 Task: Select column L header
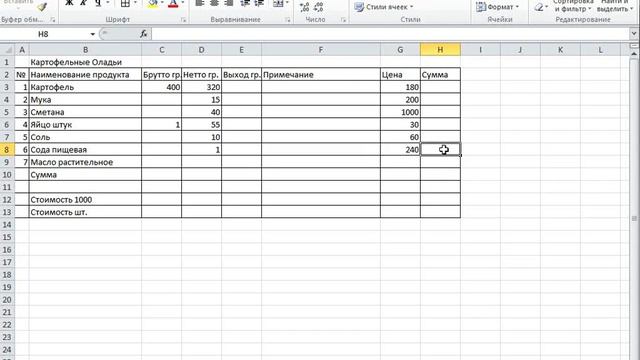[x=600, y=50]
